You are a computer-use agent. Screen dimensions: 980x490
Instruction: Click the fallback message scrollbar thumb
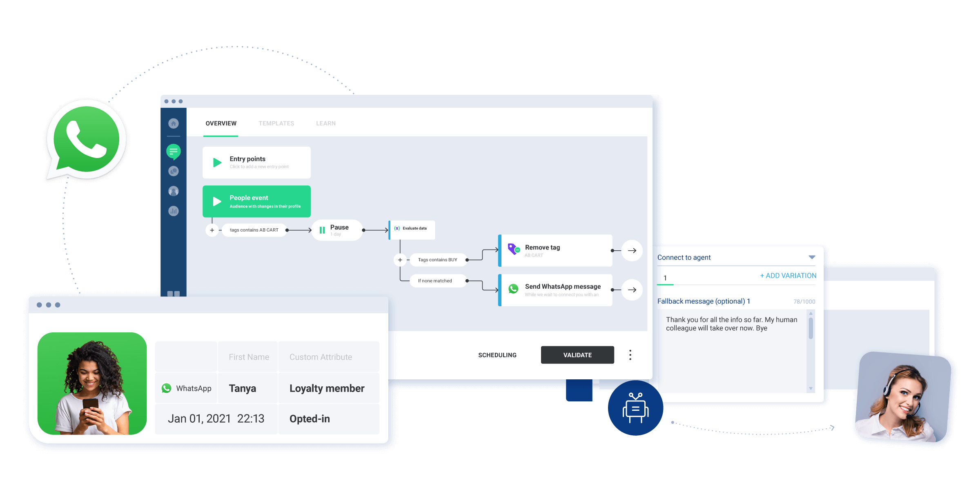click(811, 328)
